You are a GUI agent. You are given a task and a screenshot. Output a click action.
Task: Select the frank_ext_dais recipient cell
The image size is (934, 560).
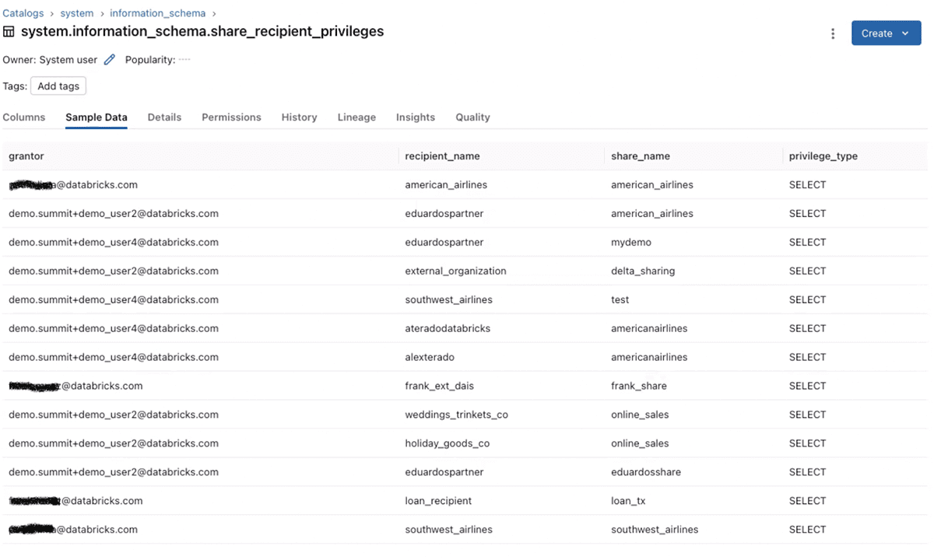point(439,386)
